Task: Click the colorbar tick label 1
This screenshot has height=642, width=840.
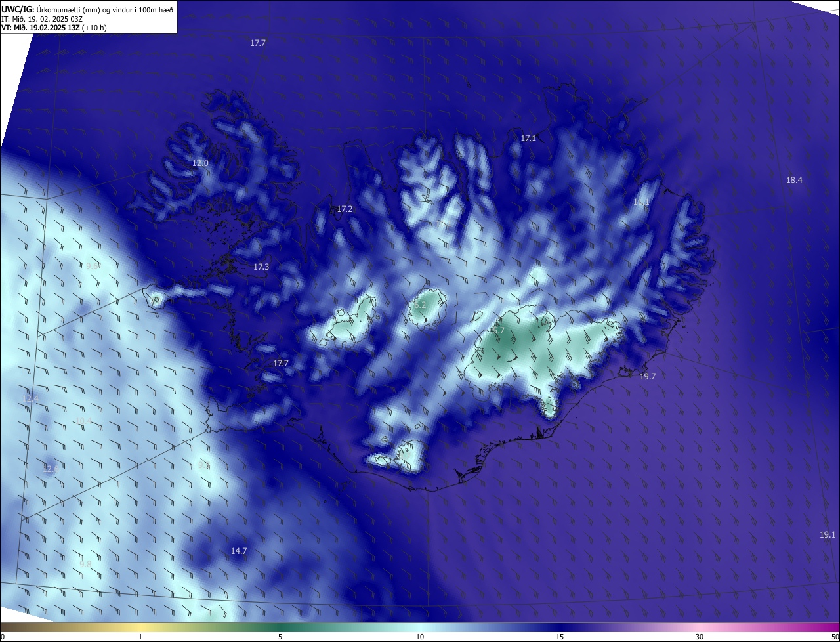Action: point(140,637)
